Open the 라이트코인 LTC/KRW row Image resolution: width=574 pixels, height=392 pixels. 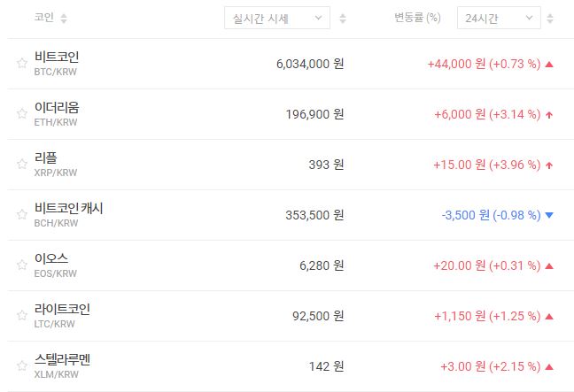pos(62,310)
